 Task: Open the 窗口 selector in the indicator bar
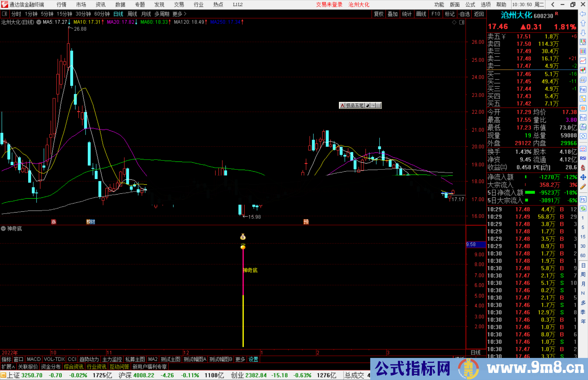19,360
